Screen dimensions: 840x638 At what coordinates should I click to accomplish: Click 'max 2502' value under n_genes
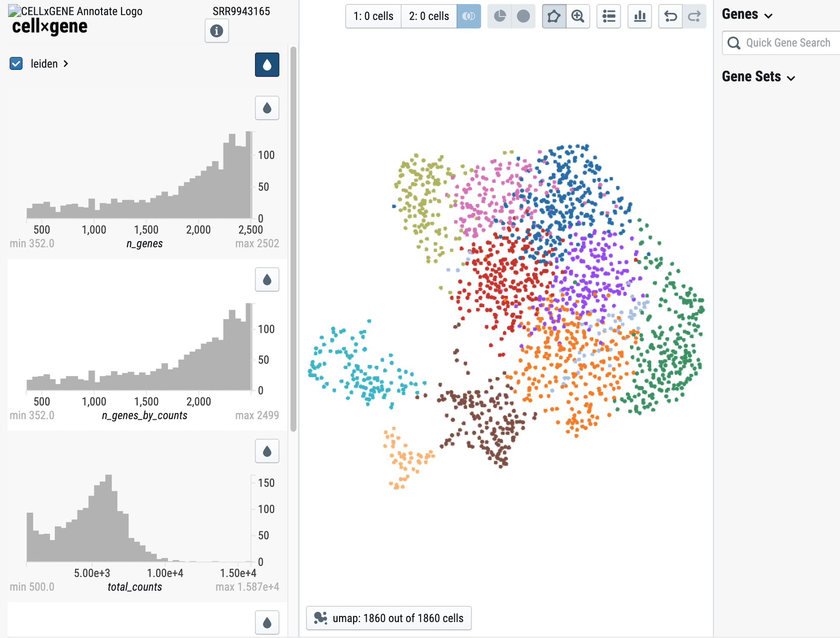point(257,244)
